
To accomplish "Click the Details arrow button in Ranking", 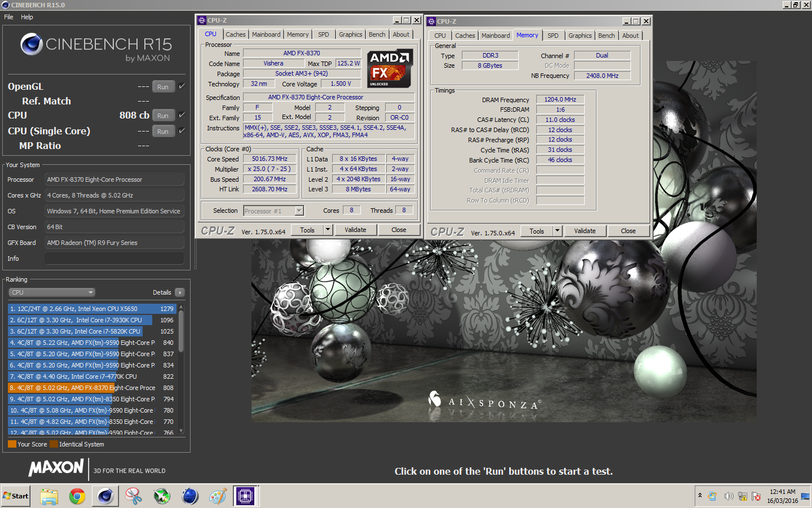I will click(180, 292).
